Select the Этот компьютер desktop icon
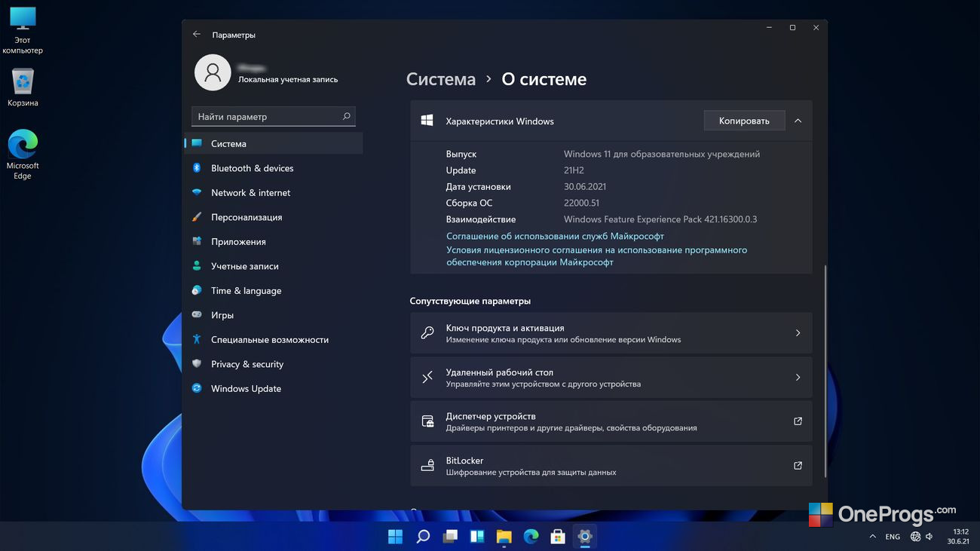 pos(23,31)
